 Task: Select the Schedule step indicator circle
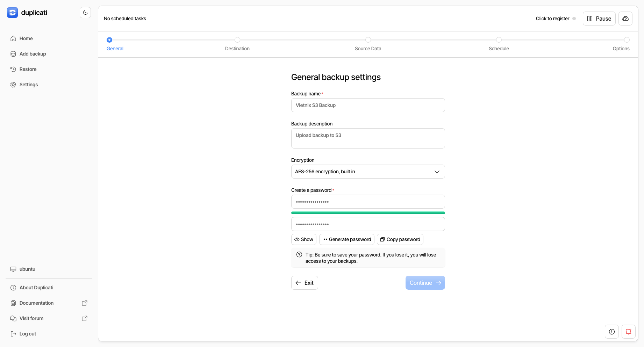(x=499, y=40)
